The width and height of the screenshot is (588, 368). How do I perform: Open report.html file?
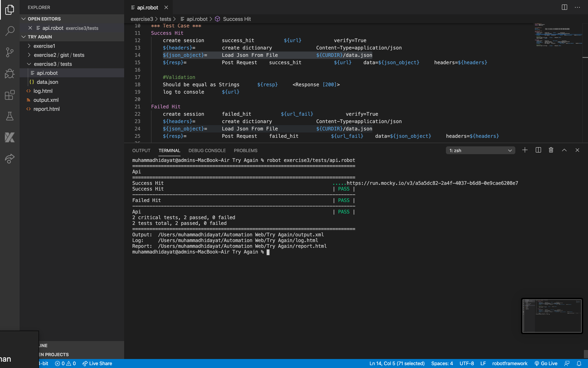click(72, 109)
